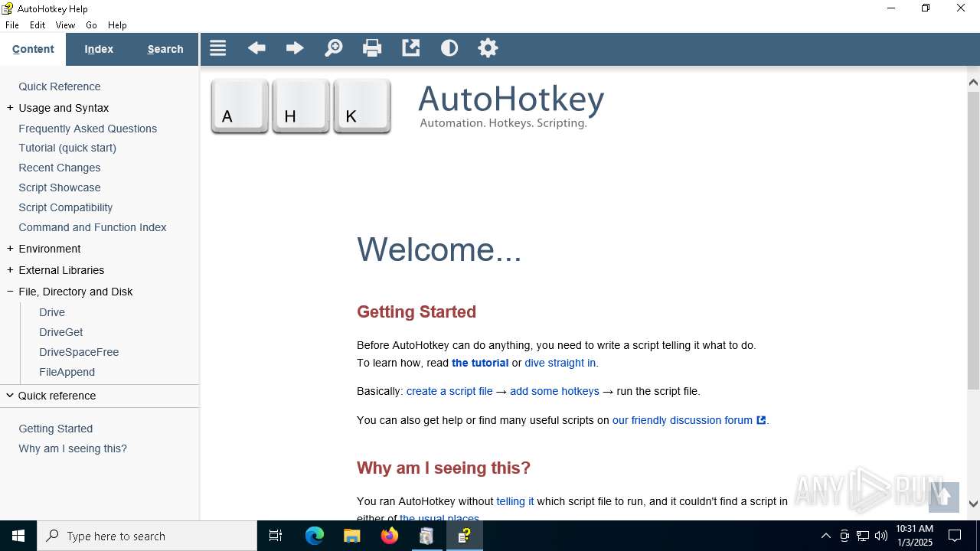This screenshot has width=980, height=551.
Task: Launch Microsoft Edge from the taskbar
Action: pyautogui.click(x=315, y=536)
